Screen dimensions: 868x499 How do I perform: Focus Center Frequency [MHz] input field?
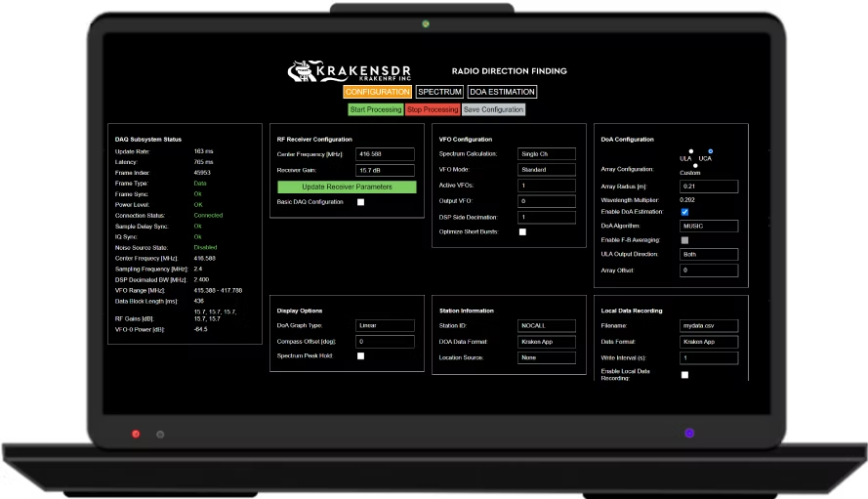[385, 154]
